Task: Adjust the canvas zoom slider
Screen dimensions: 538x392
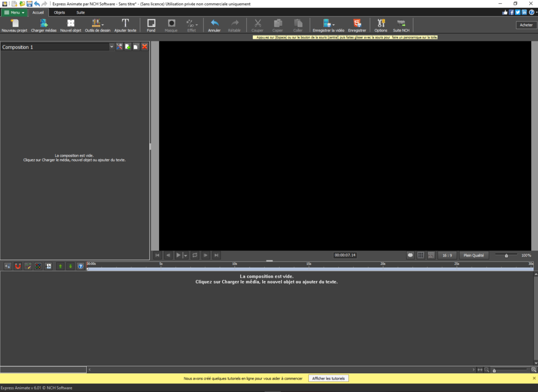Action: (x=506, y=255)
